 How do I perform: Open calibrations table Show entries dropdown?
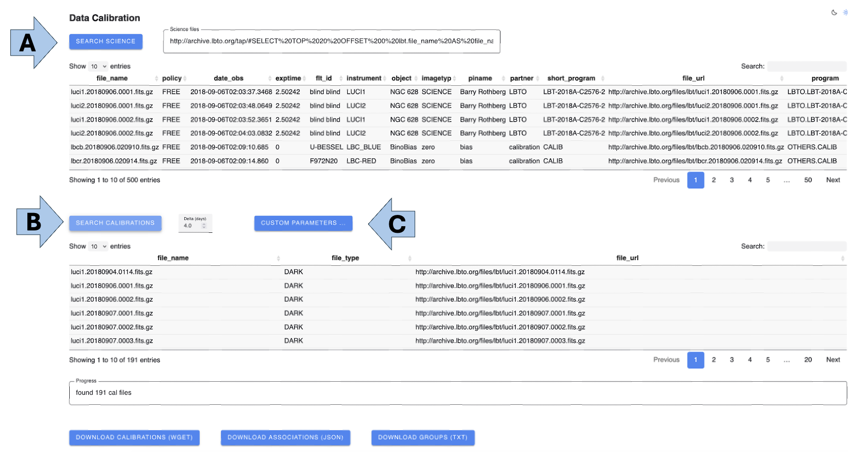(98, 246)
